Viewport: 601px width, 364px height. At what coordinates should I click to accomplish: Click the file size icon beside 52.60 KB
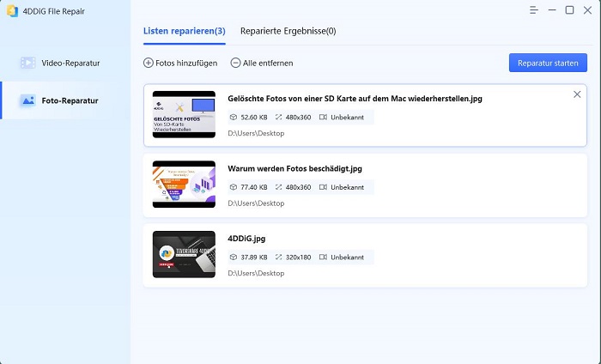pyautogui.click(x=234, y=117)
